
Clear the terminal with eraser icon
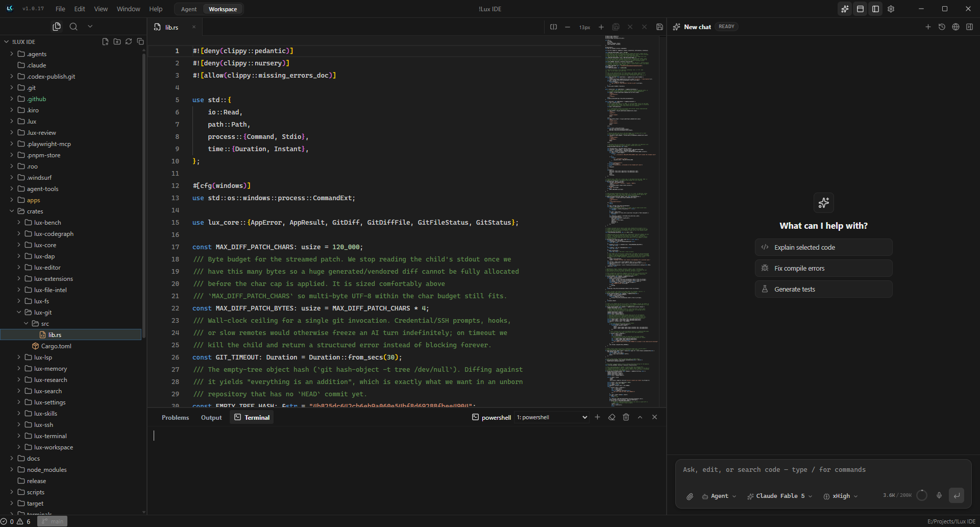click(x=611, y=417)
